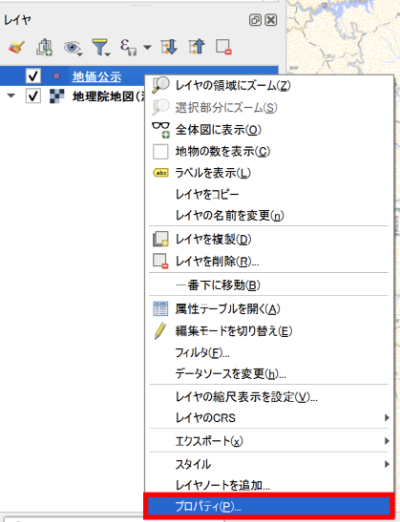Click the Remove Layer toolbar icon
Viewport: 400px width, 522px height.
pos(224,47)
